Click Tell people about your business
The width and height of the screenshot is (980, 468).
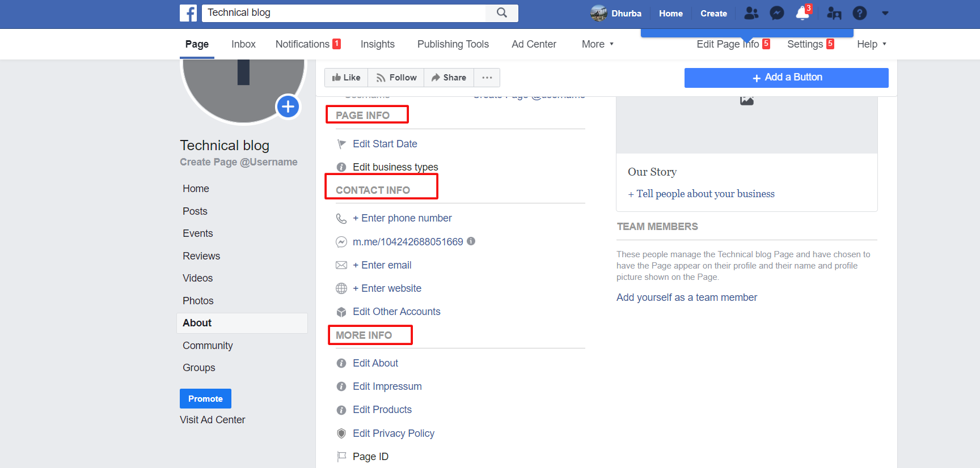702,194
